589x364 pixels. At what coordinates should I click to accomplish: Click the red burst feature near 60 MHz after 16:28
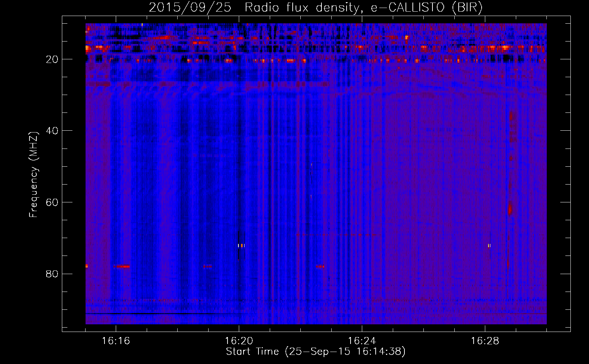510,208
